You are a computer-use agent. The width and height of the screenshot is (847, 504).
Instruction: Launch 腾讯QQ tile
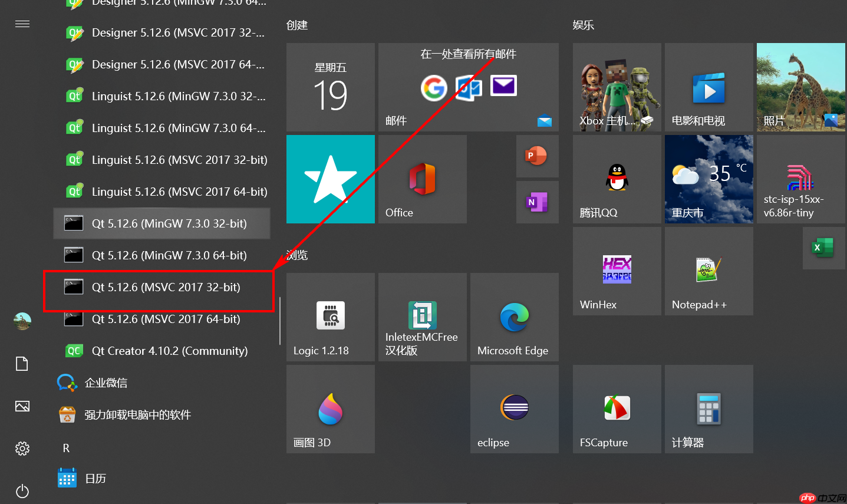pyautogui.click(x=617, y=179)
